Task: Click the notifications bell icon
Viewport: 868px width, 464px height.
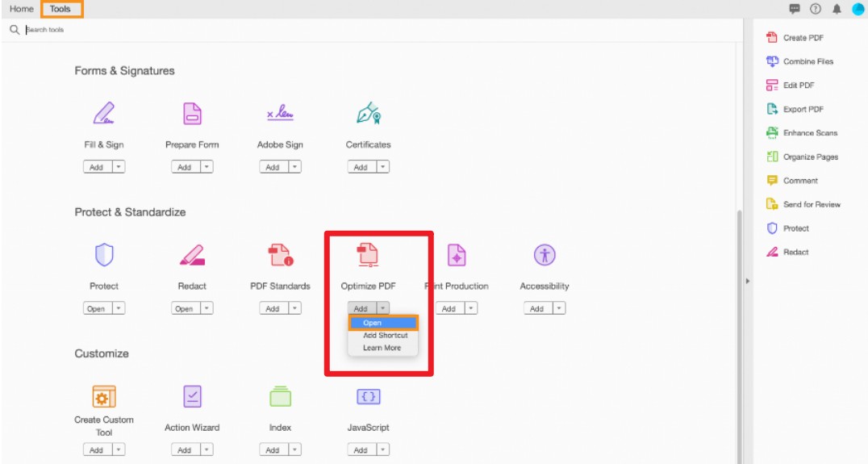Action: (x=837, y=9)
